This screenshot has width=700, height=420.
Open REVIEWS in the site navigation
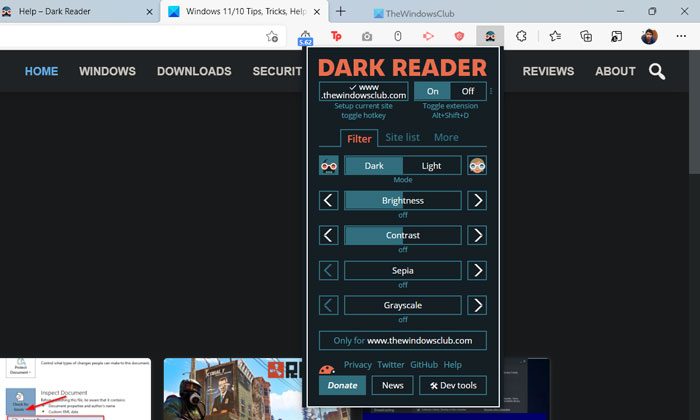548,71
